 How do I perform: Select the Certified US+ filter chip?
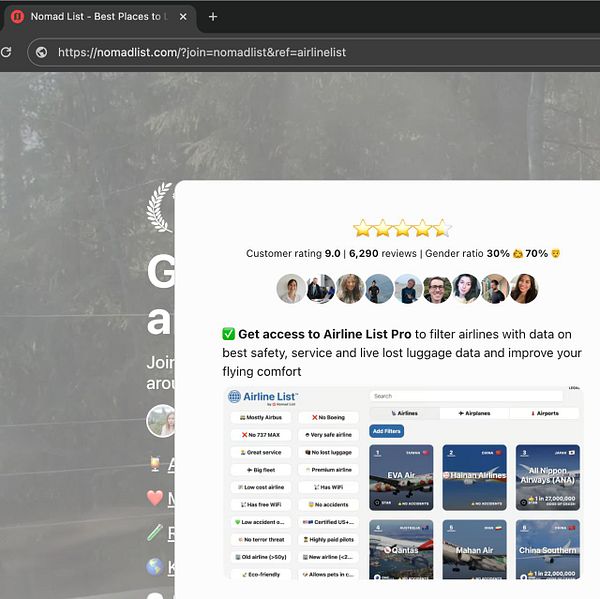coord(328,522)
